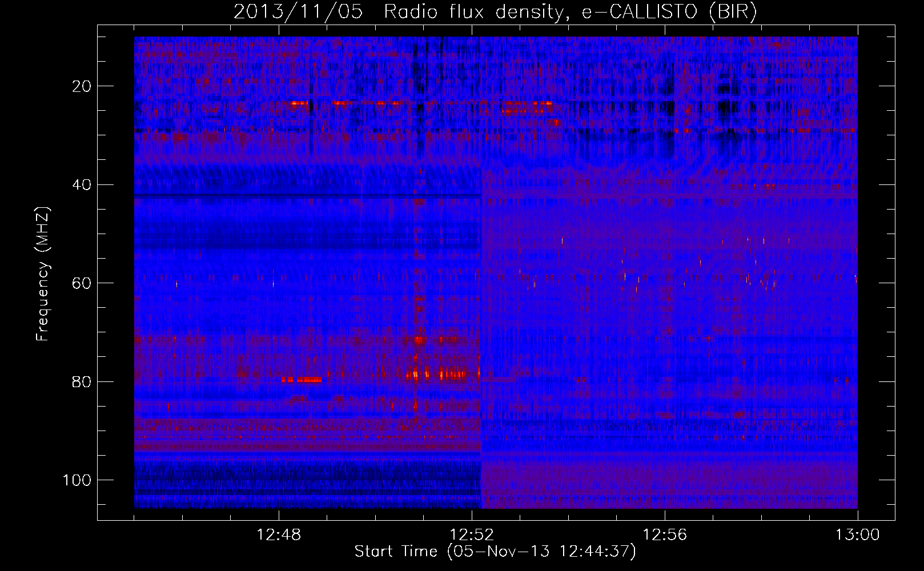Click the 100 frequency tick label
Viewport: 924px width, 571px height.
[78, 480]
